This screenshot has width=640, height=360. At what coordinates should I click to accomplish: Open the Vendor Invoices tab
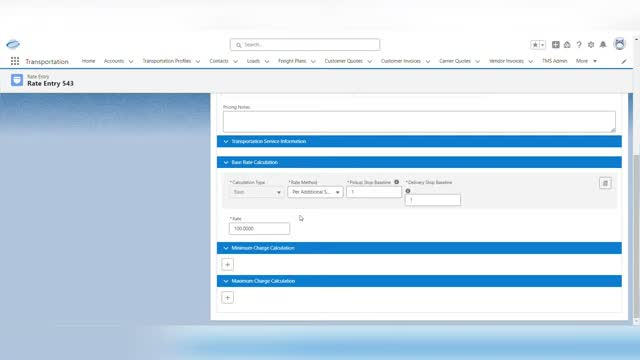click(506, 61)
